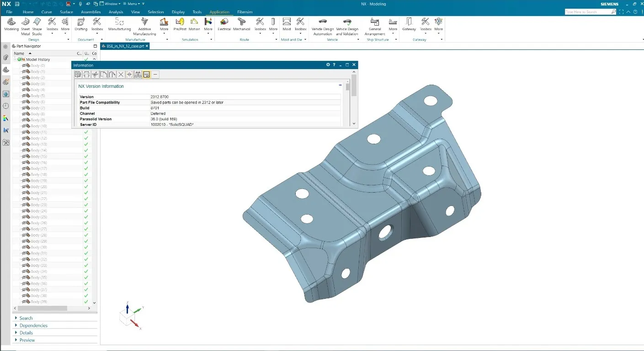Start Additive Manufacturing application
The width and height of the screenshot is (644, 351).
(144, 26)
